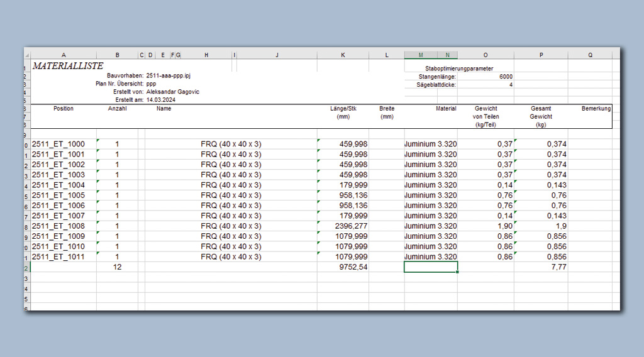
Task: Select the 2511_ET_1011 position cell
Action: pyautogui.click(x=58, y=257)
